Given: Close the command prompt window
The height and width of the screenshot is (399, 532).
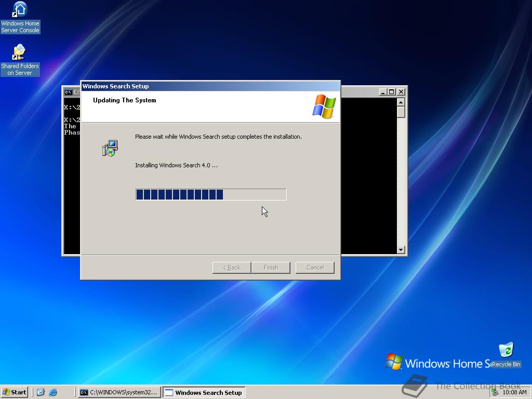Looking at the screenshot, I should [x=401, y=91].
